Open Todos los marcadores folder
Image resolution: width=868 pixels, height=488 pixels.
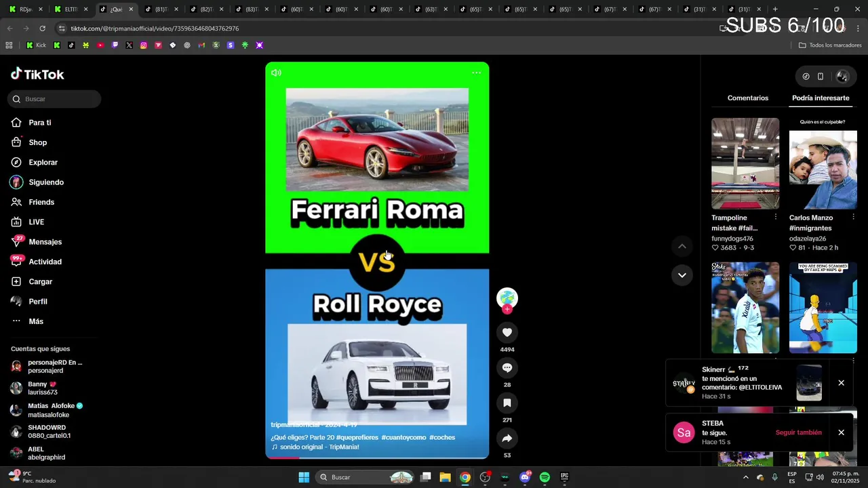pos(830,45)
